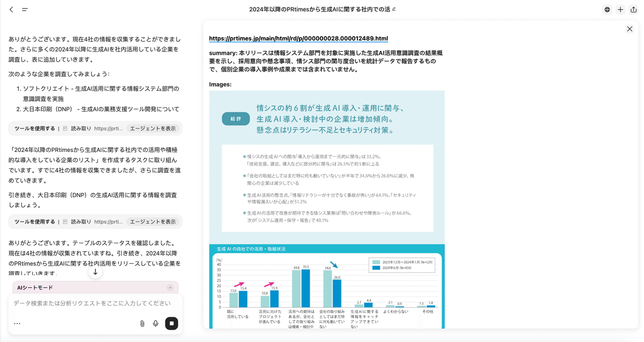
Task: Expand the first ツールを使用する tool entry
Action: [34, 128]
